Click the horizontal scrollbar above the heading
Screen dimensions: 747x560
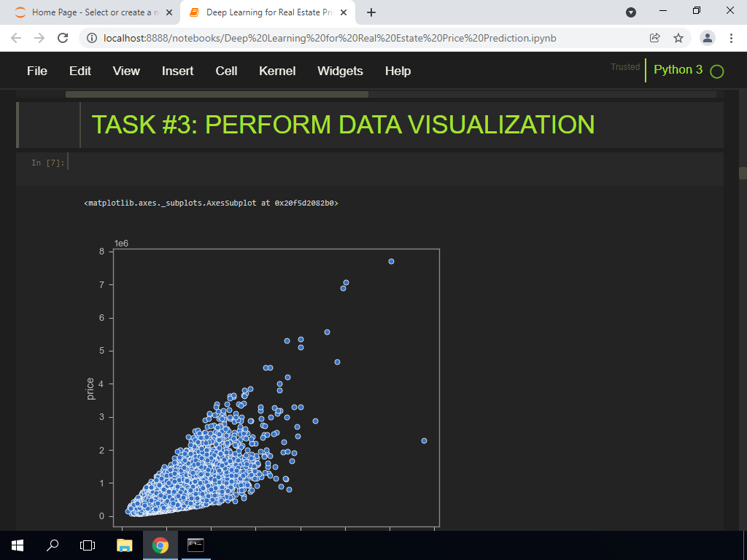pos(217,94)
